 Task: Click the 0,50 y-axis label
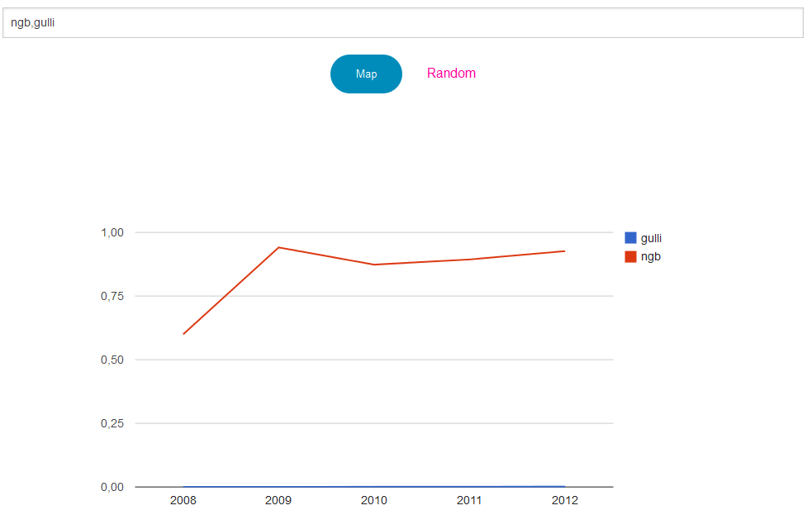112,360
